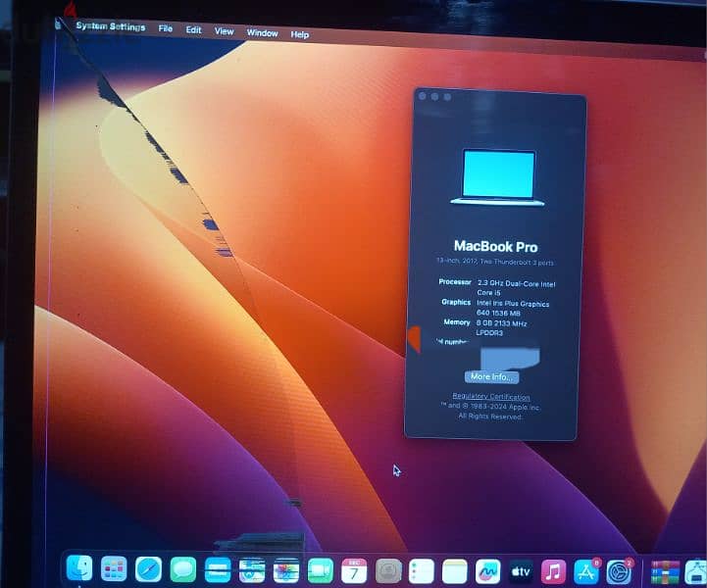Click the More Info... button

point(491,376)
